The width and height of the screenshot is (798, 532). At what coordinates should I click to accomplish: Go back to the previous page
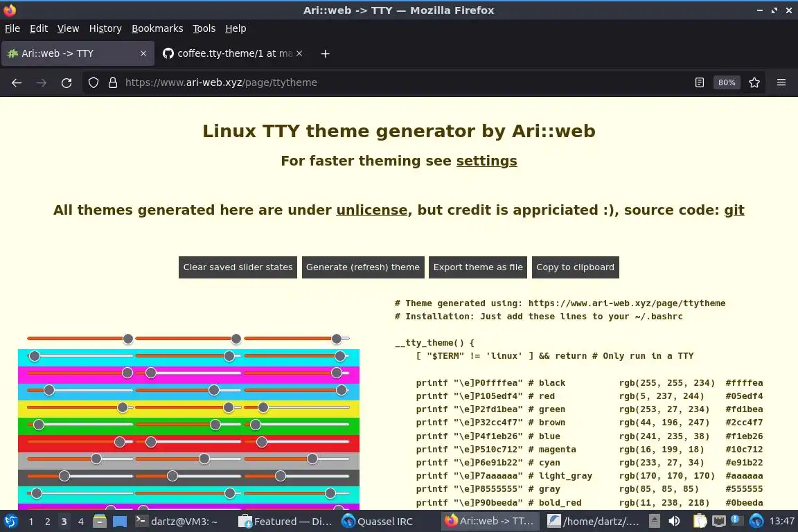tap(17, 82)
